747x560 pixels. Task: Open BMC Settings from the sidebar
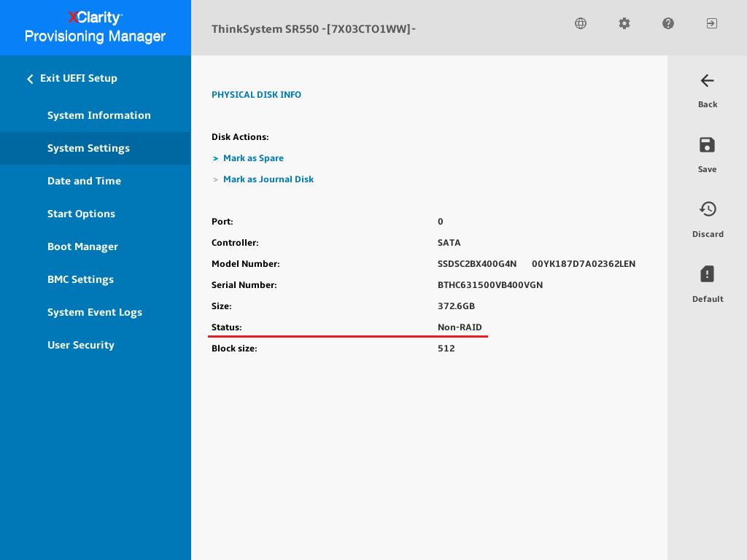pyautogui.click(x=80, y=279)
